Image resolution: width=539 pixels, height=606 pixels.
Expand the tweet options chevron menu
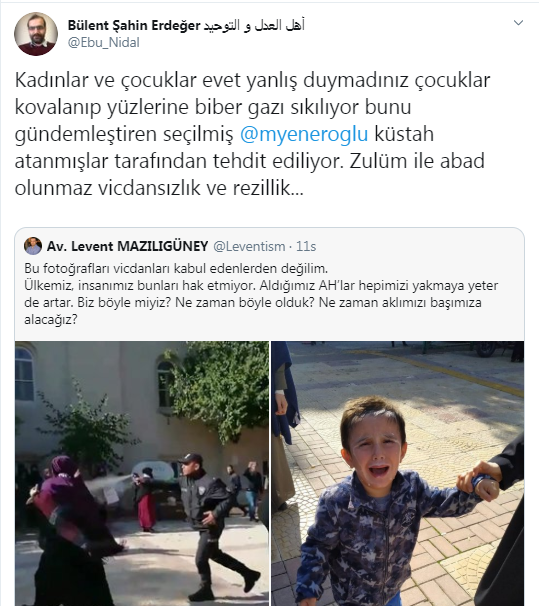pos(518,23)
